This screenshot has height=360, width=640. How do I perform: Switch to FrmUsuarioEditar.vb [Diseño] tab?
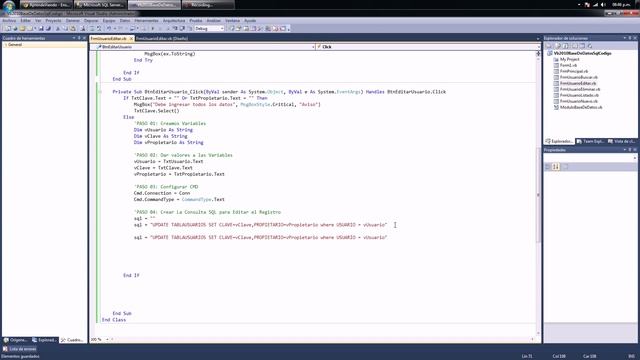[x=162, y=38]
